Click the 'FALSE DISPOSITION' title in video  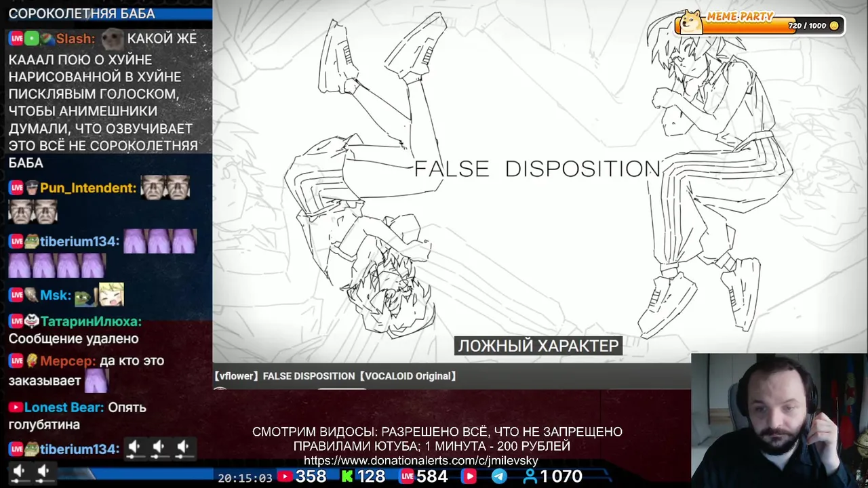click(537, 169)
